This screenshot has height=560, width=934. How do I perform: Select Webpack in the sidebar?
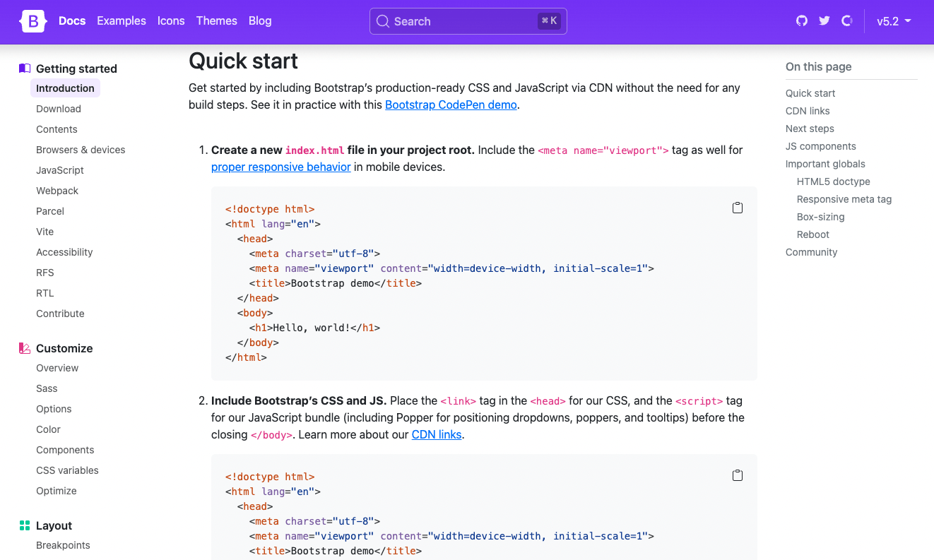tap(57, 191)
